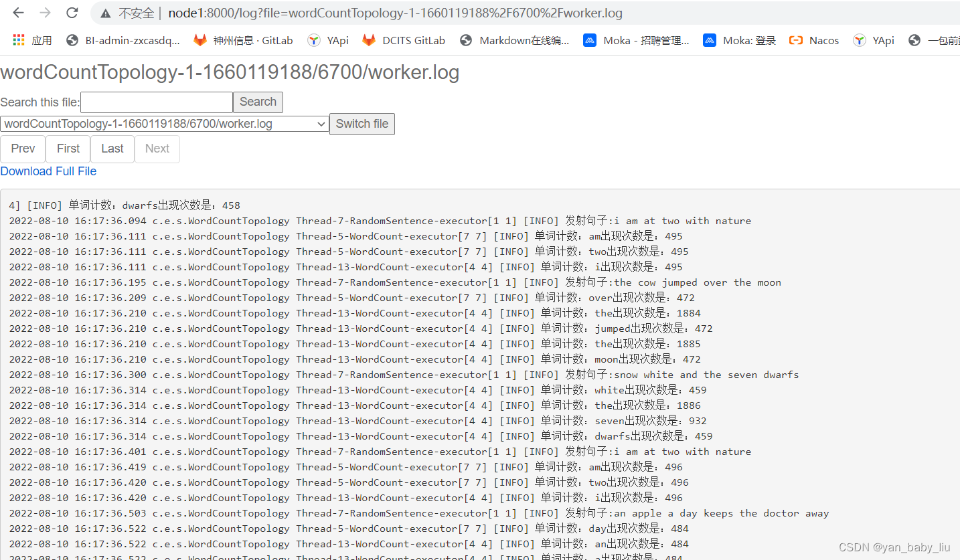Click the log line over出现次数是：472

point(352,298)
